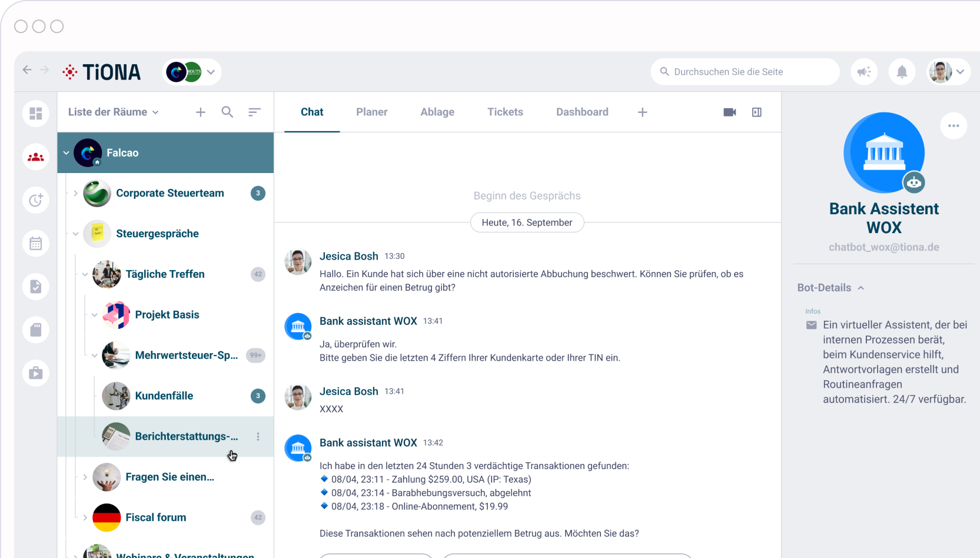Sort the room list with the filter icon

click(254, 112)
